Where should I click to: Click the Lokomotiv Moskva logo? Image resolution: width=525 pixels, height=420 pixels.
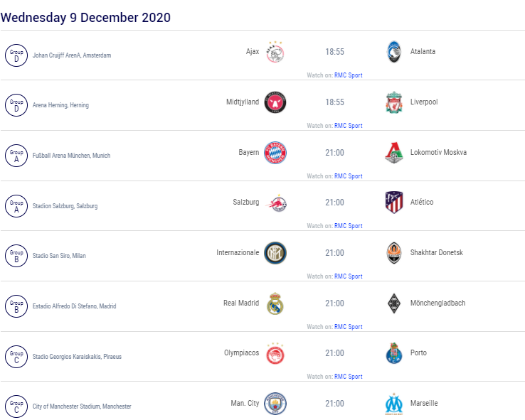(x=394, y=153)
